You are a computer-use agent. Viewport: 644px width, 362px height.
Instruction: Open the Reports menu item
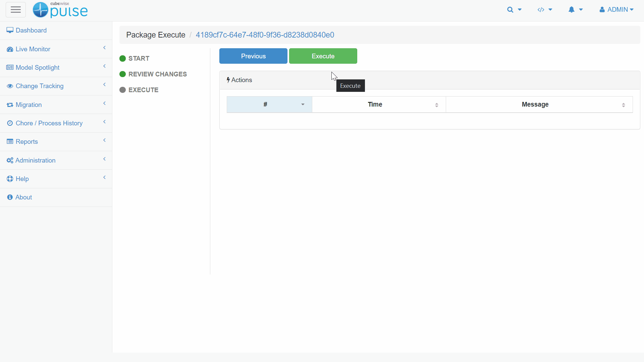point(27,142)
